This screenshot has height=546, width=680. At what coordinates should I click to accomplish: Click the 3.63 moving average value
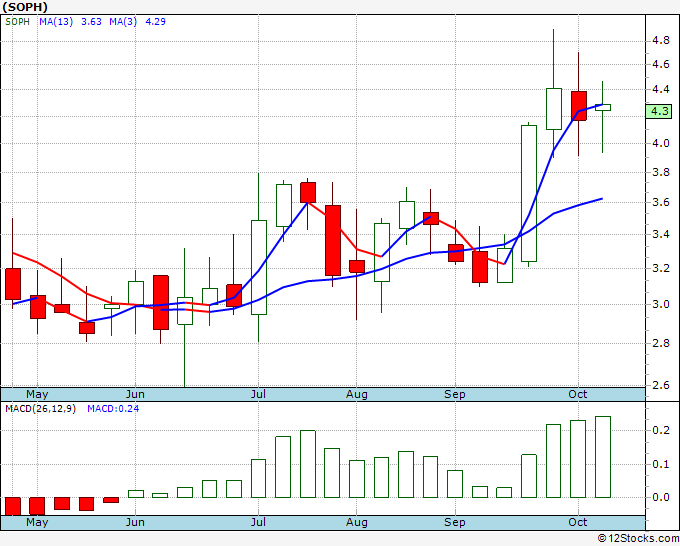[x=91, y=22]
